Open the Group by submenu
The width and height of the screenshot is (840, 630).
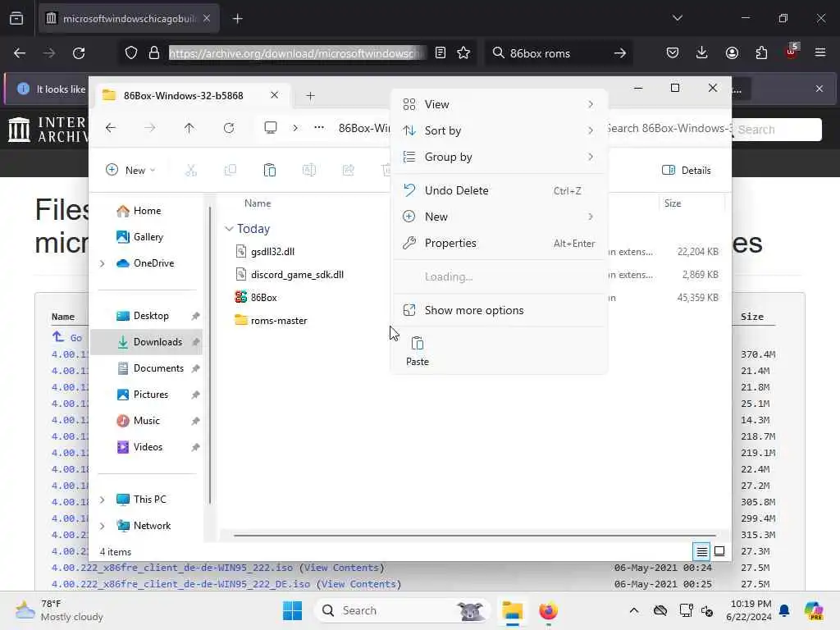point(499,157)
